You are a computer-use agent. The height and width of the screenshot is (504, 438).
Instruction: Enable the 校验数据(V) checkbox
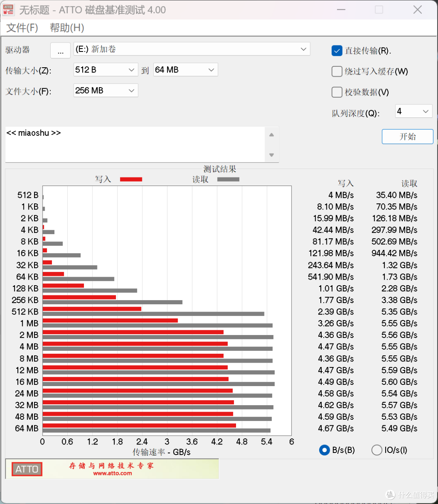(x=337, y=92)
